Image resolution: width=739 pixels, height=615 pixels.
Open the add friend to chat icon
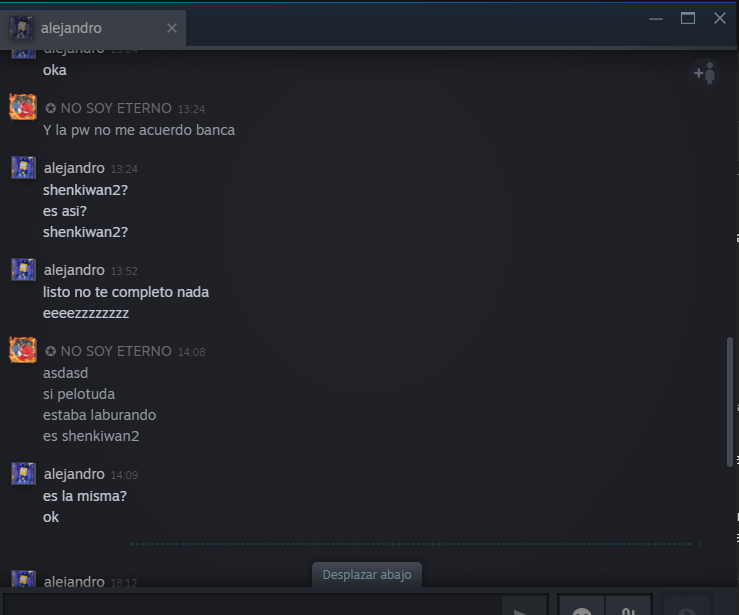tap(705, 74)
